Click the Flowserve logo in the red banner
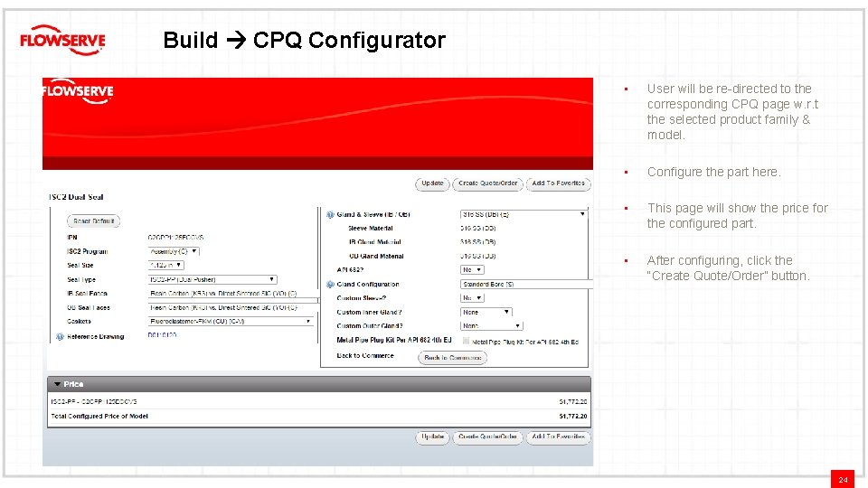Viewport: 868px width, 488px height. (x=78, y=90)
